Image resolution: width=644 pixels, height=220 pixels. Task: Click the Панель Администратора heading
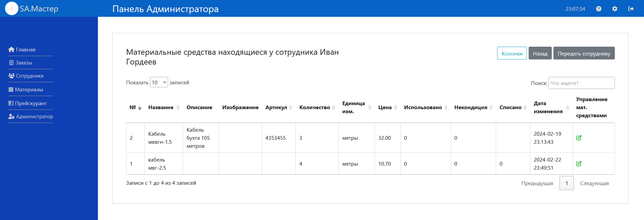[x=165, y=9]
